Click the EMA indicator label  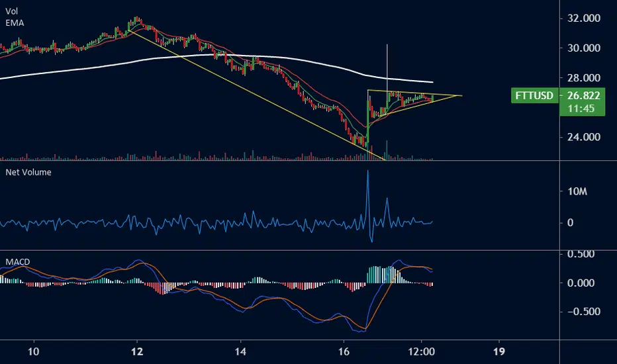15,23
